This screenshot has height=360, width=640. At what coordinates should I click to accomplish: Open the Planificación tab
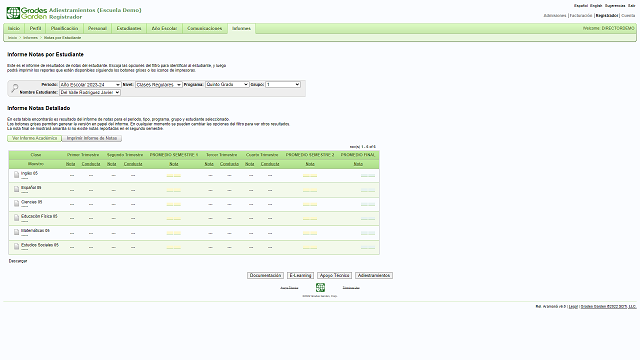[64, 29]
